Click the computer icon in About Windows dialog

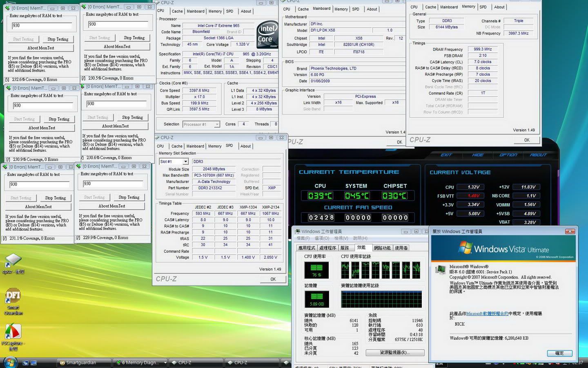point(441,269)
